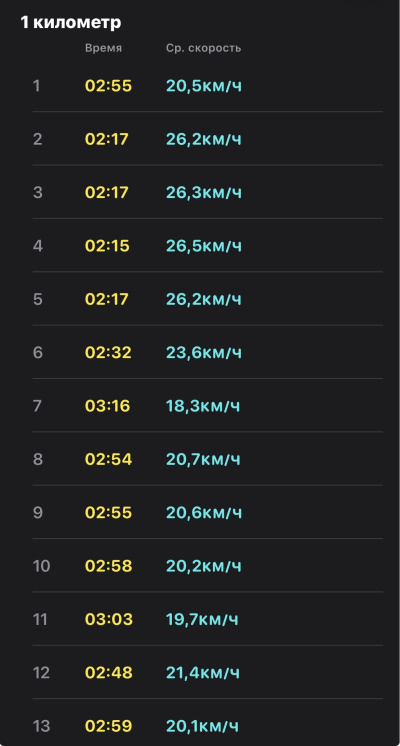400x746 pixels.
Task: Click the 02:32 split time
Action: tap(107, 353)
